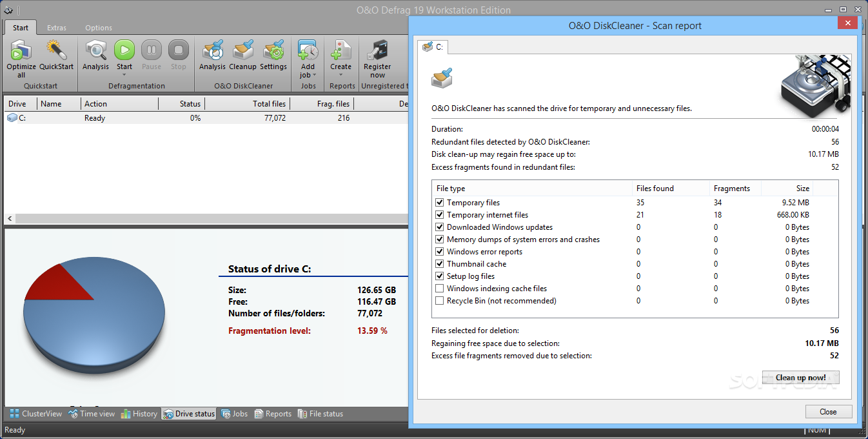Image resolution: width=868 pixels, height=439 pixels.
Task: Click the Close button in scan report
Action: [829, 412]
